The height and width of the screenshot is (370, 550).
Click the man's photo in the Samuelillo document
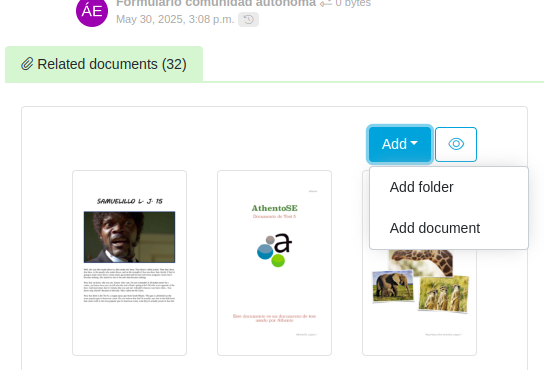[129, 237]
